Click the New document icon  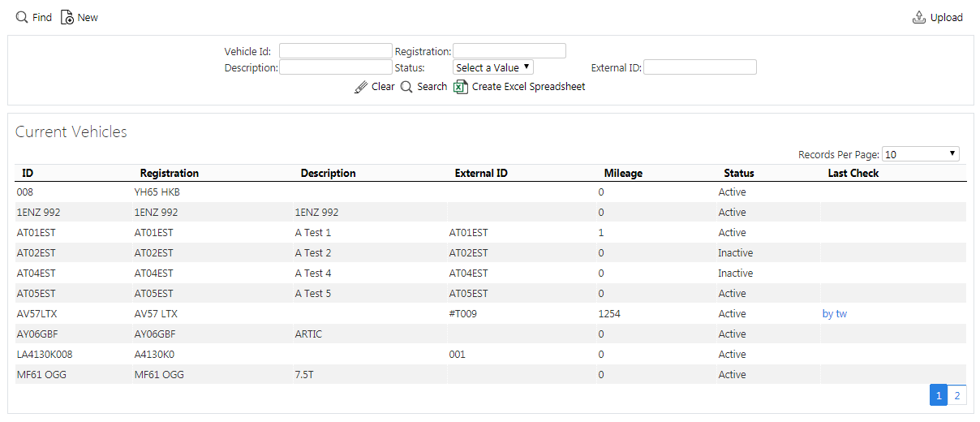click(67, 17)
